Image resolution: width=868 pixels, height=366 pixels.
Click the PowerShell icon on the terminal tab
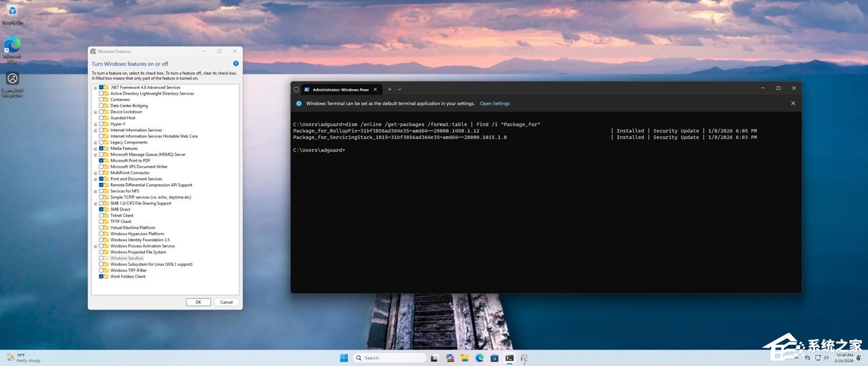point(307,89)
